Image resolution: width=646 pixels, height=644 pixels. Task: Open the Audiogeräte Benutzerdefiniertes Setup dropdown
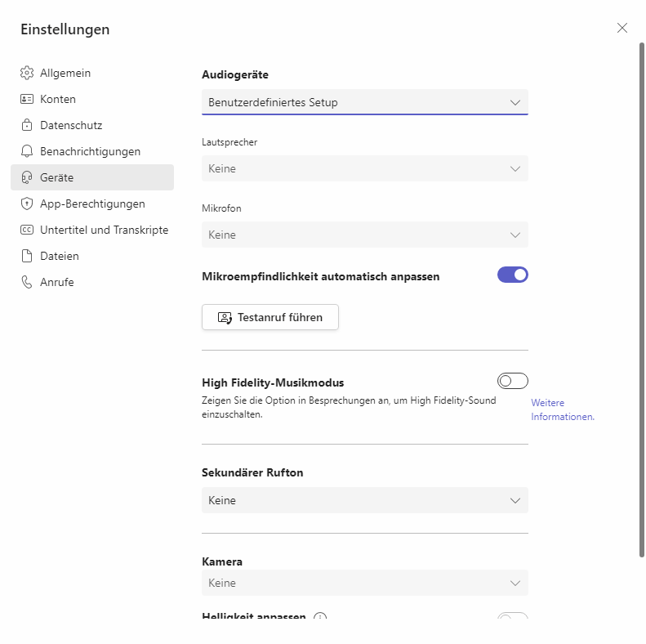pyautogui.click(x=364, y=102)
